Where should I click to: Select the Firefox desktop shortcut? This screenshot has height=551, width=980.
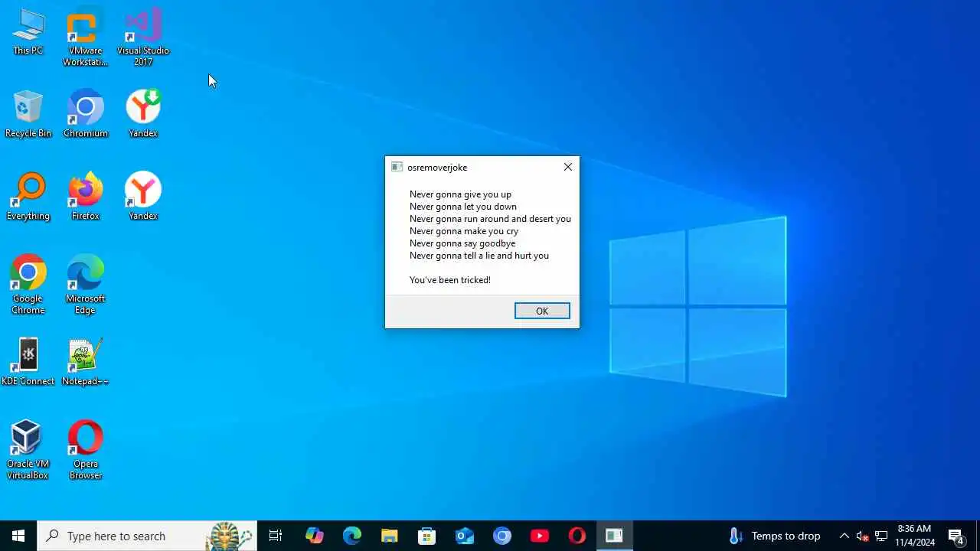(85, 197)
